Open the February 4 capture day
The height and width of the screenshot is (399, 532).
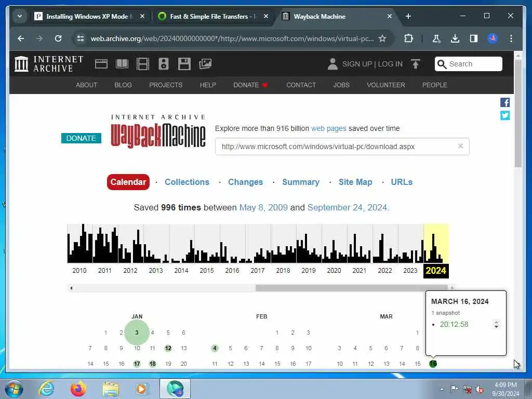tap(215, 348)
